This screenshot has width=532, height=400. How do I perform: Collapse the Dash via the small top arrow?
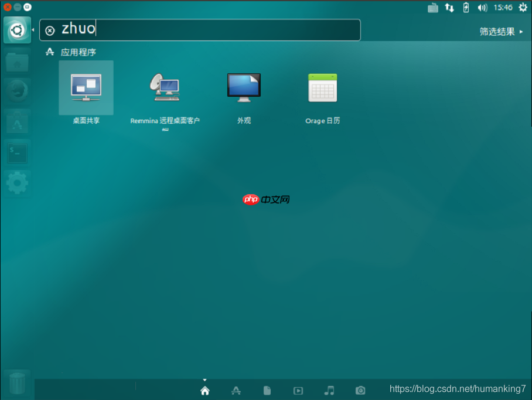coord(204,379)
